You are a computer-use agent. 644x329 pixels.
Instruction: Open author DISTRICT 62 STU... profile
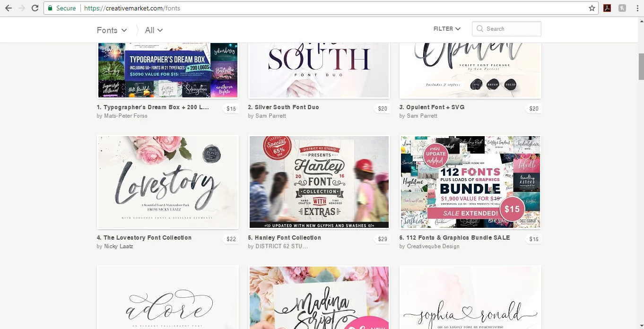(x=282, y=246)
